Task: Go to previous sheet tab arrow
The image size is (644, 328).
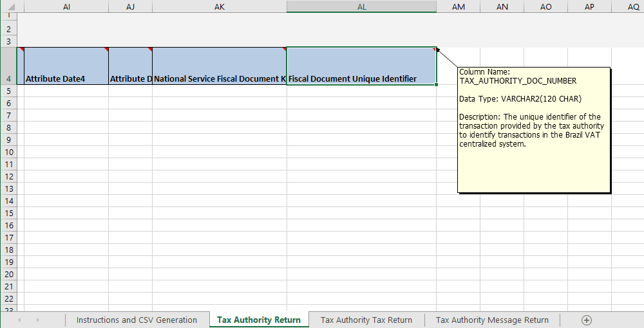Action: click(19, 320)
